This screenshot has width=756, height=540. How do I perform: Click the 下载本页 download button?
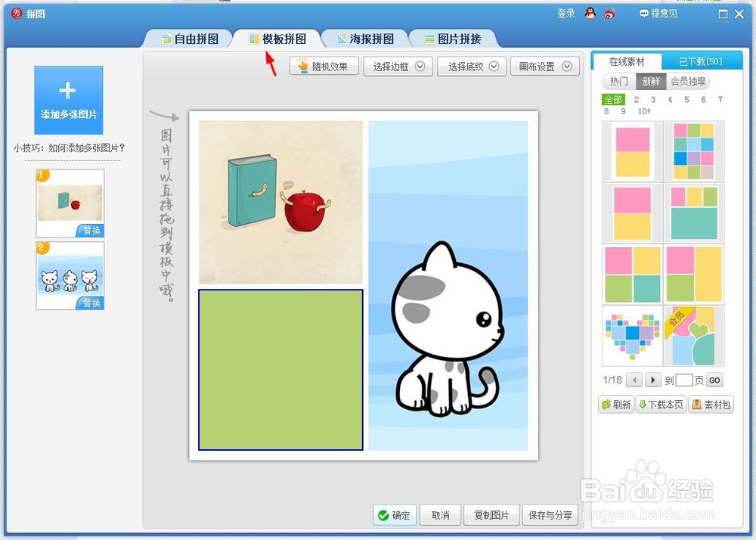661,405
